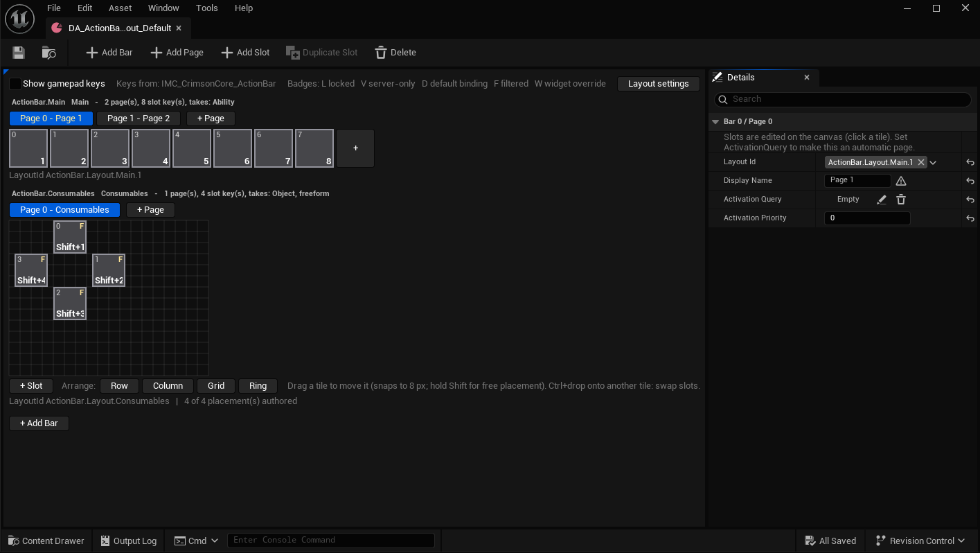This screenshot has height=553, width=980.
Task: Click the pencil icon to edit Activation Query
Action: (881, 200)
